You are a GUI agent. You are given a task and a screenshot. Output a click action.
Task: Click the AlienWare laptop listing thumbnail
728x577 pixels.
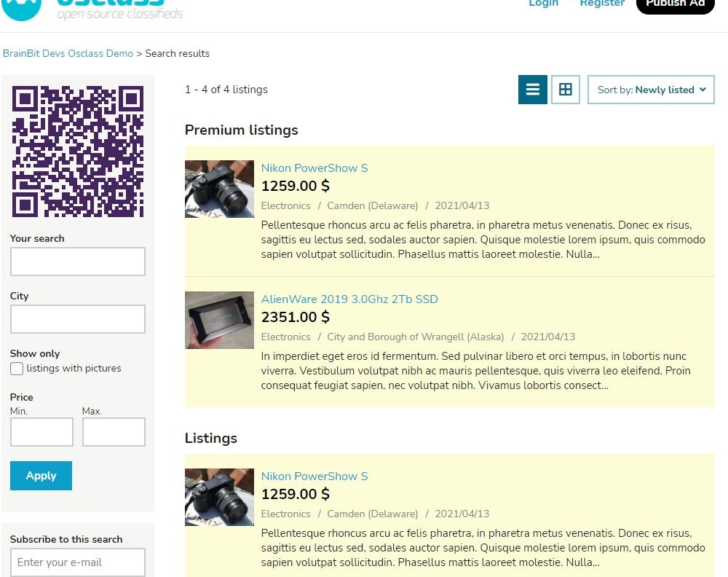coord(219,321)
